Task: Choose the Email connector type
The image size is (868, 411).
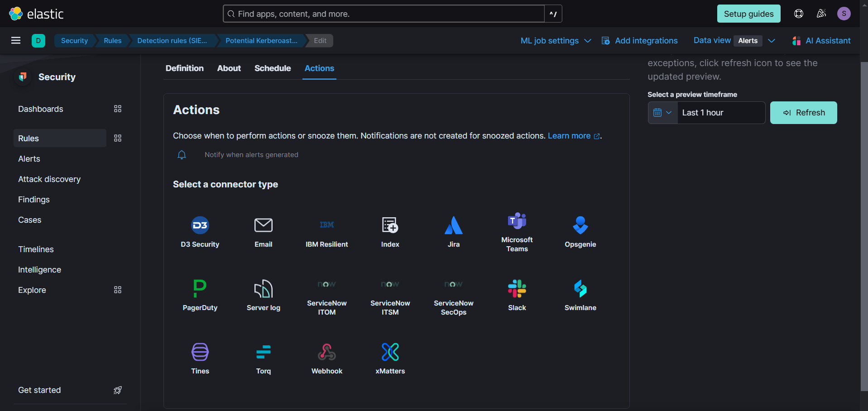Action: [x=264, y=232]
